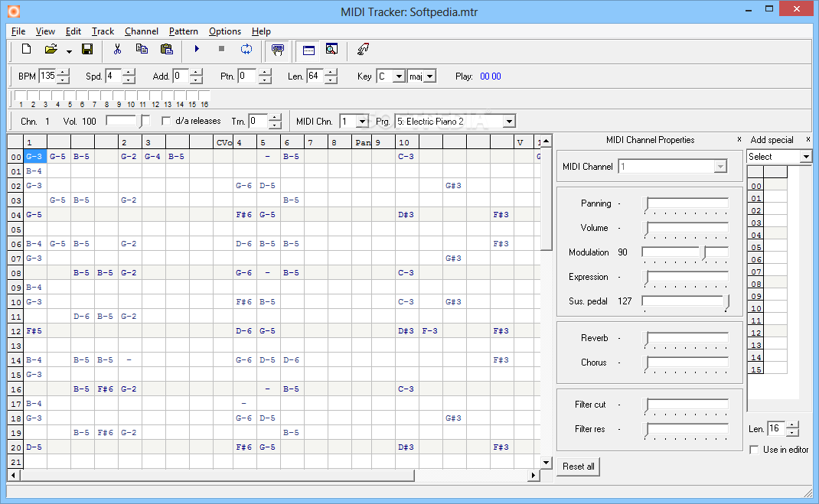The image size is (819, 504).
Task: Increase Ptn. number with up arrow
Action: (265, 73)
